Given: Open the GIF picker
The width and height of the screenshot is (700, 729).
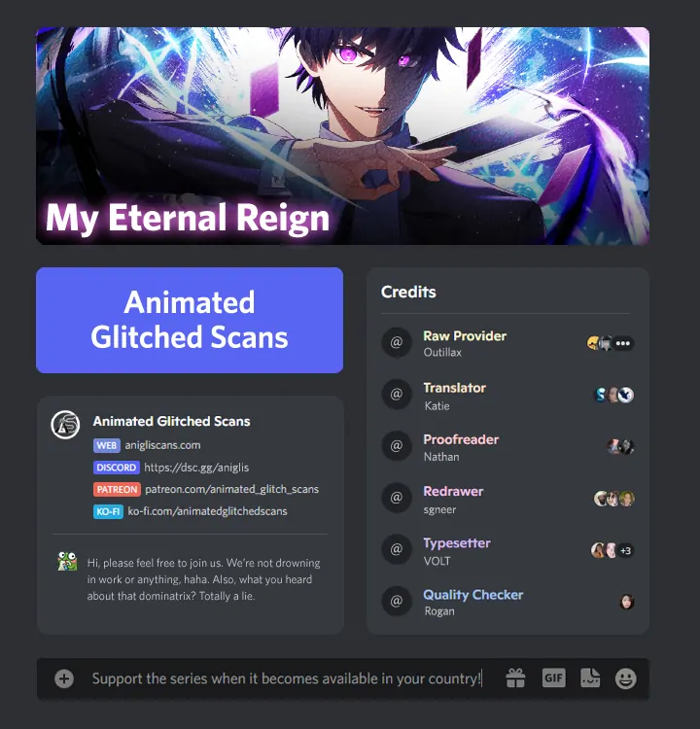Looking at the screenshot, I should click(x=553, y=677).
